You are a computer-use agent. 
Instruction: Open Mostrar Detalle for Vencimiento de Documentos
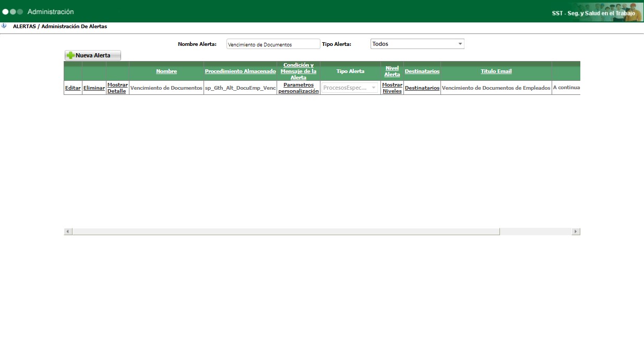[117, 88]
